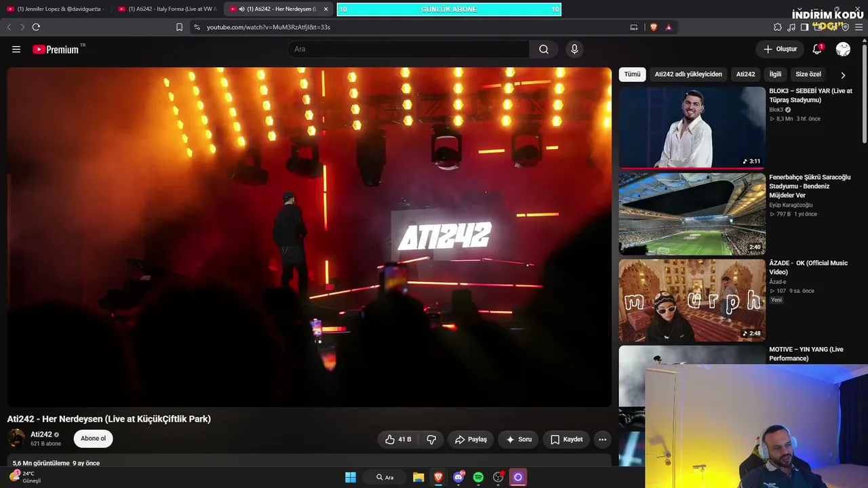Open 'BLOK3 – SEBEBİ YAR' video title
Viewport: 868px width, 488px height.
(811, 96)
